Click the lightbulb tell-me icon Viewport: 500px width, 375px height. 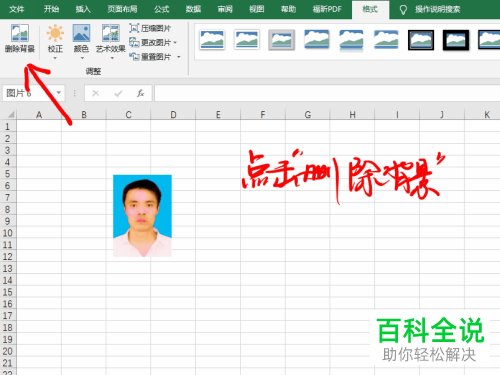pos(403,10)
